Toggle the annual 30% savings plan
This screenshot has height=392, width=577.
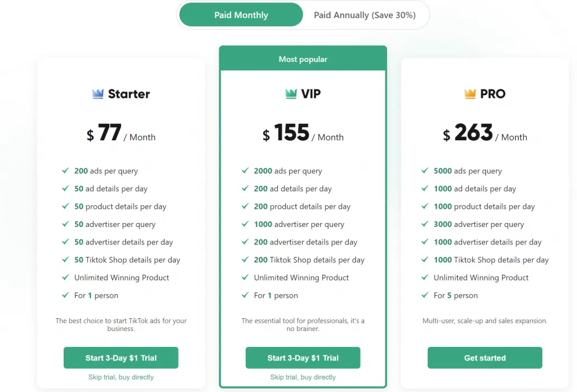365,15
